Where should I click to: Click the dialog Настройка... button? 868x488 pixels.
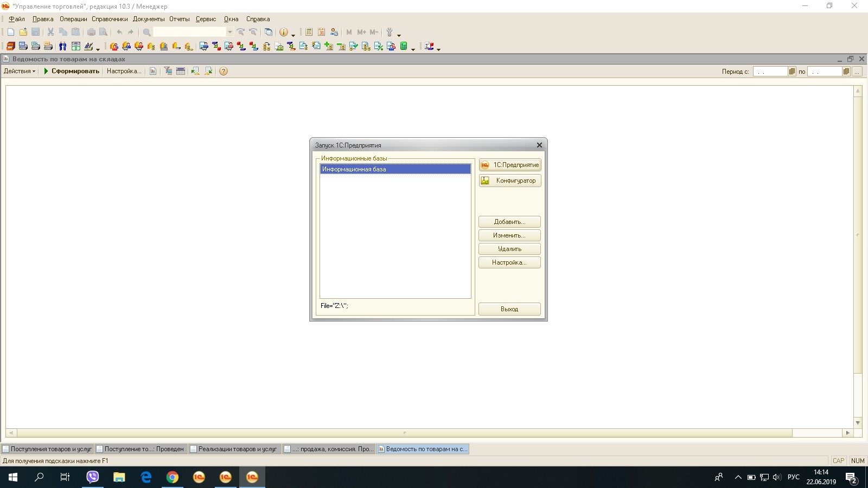[509, 262]
